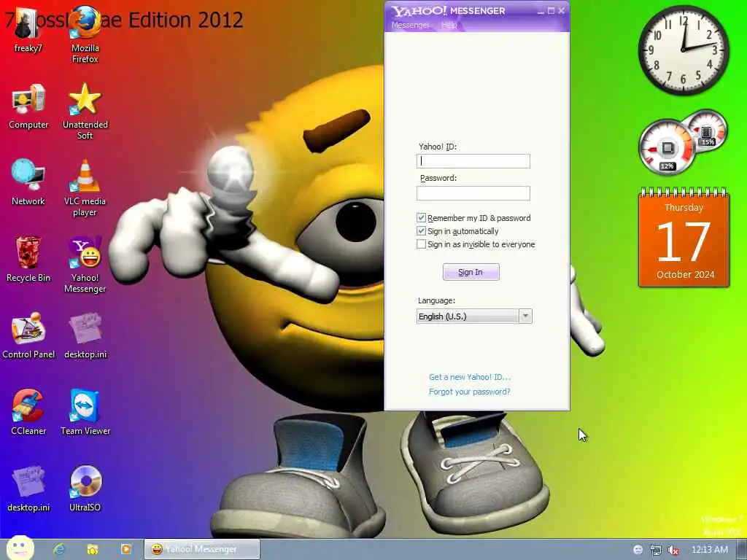Open the Unattended Soft star shortcut
Screen dimensions: 747x560
point(85,112)
